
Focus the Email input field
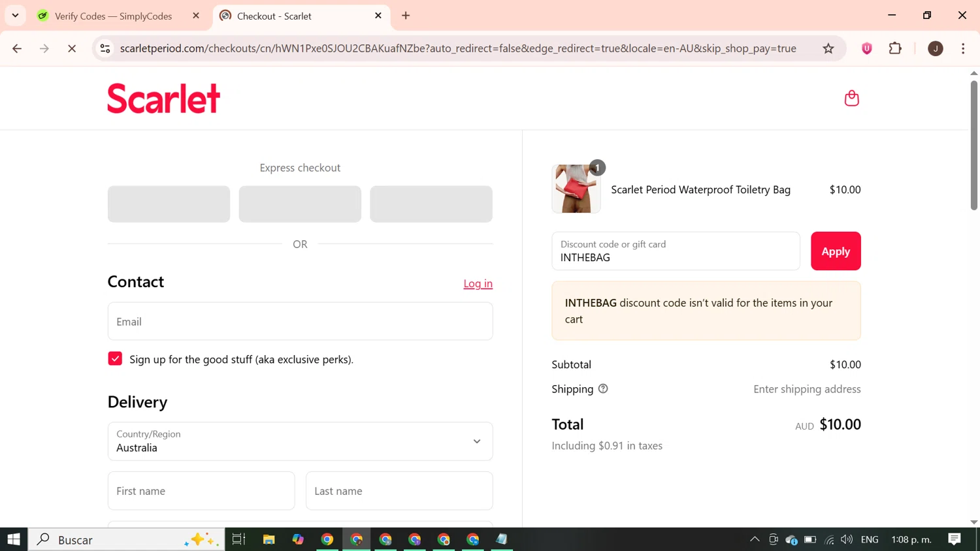(x=300, y=321)
